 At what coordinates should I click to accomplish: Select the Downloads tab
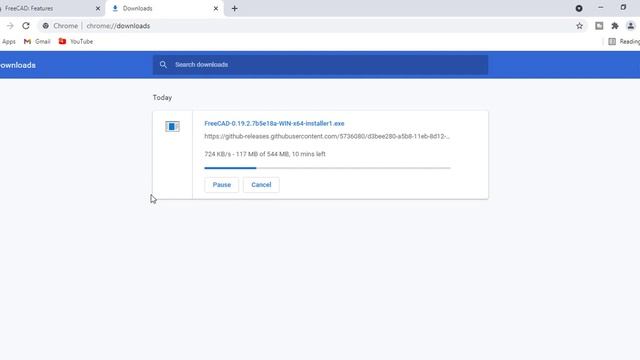pos(165,9)
